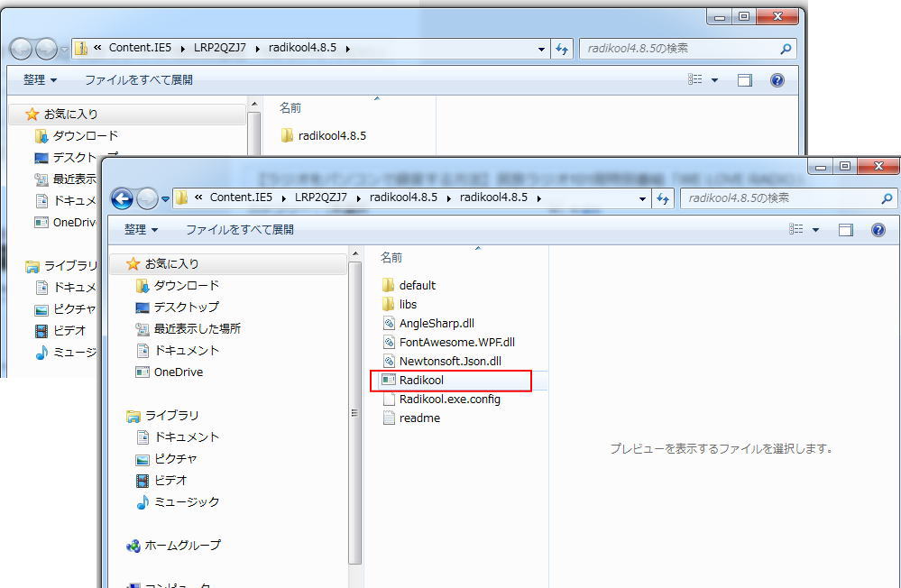Refresh the front window address bar
This screenshot has width=901, height=588.
[x=663, y=198]
